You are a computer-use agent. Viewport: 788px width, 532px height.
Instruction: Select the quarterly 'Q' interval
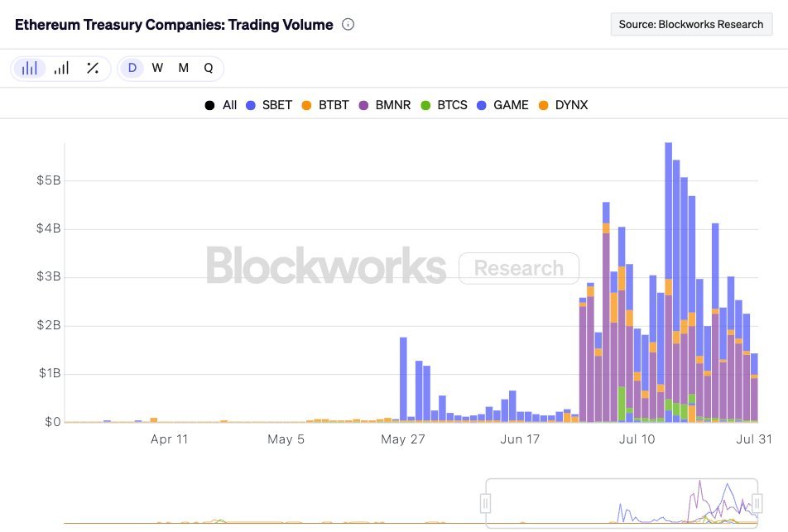pos(208,68)
